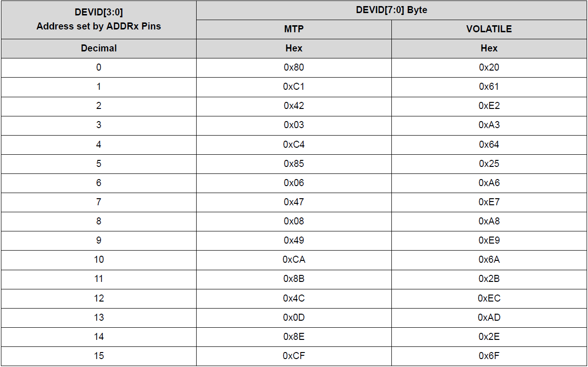Screen dimensions: 588x367
Task: Click the 0x6F cell in last row
Action: pos(489,356)
